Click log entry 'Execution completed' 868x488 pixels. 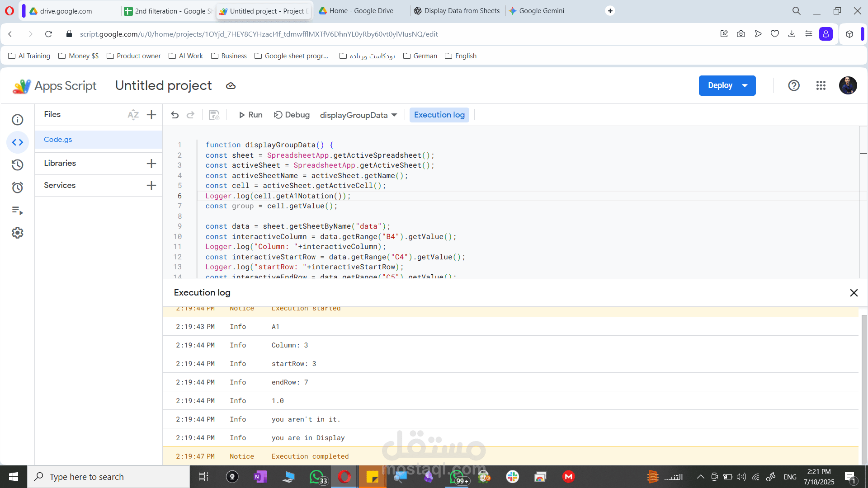310,456
